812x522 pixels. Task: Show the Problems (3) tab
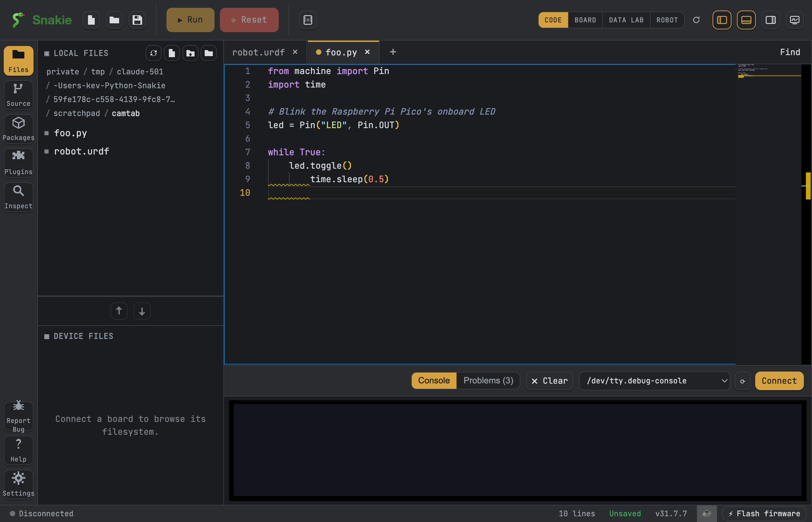pos(488,381)
